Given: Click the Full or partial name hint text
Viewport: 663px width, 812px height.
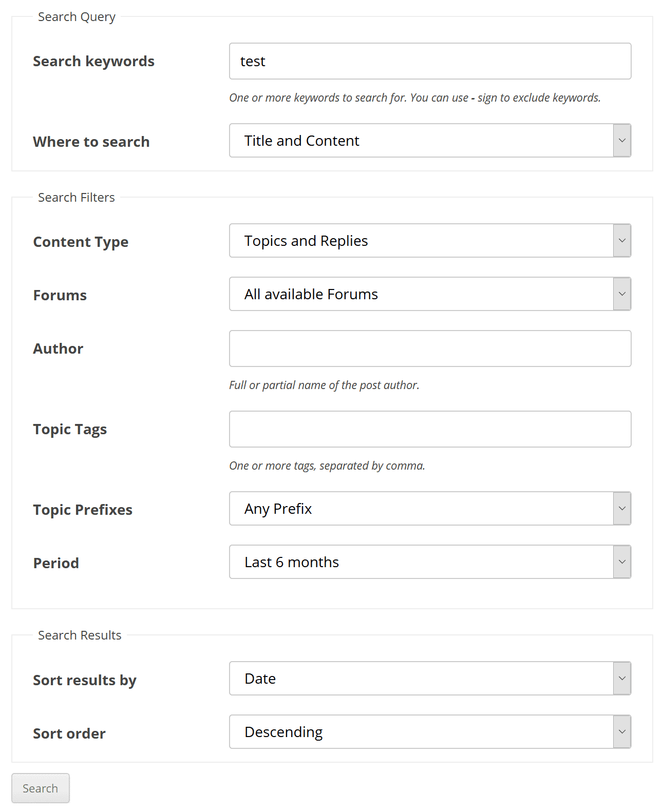Looking at the screenshot, I should pyautogui.click(x=324, y=385).
